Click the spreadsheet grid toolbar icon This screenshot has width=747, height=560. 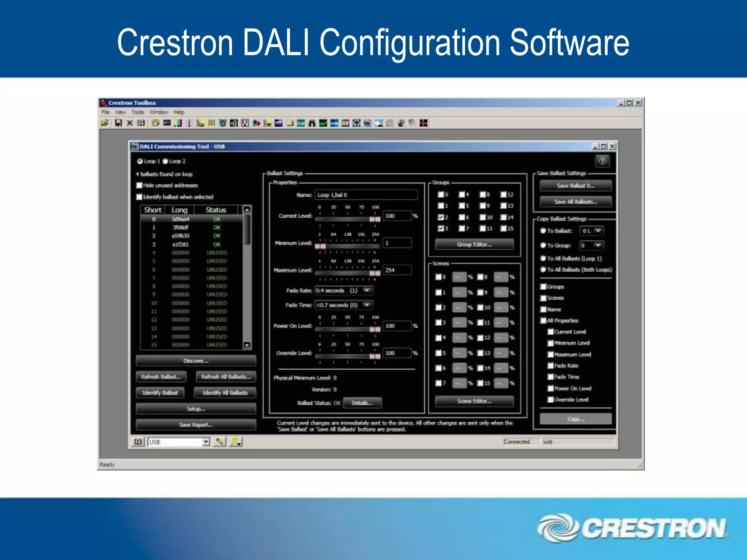pos(390,123)
